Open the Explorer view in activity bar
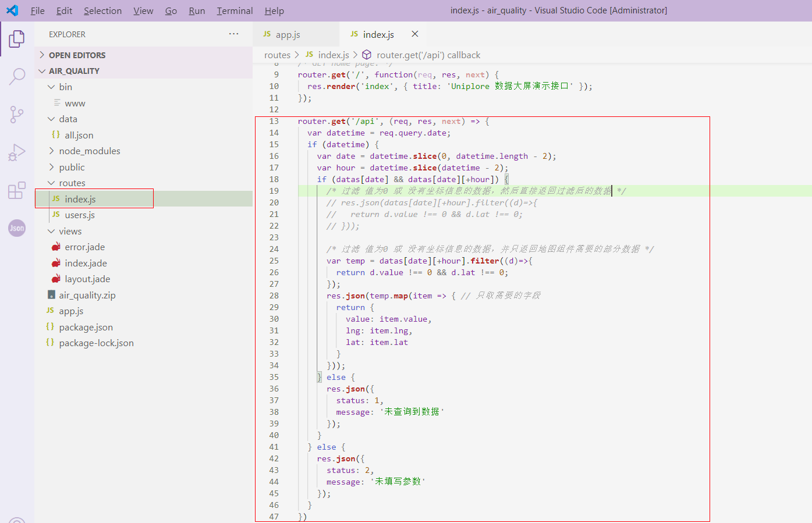 17,39
